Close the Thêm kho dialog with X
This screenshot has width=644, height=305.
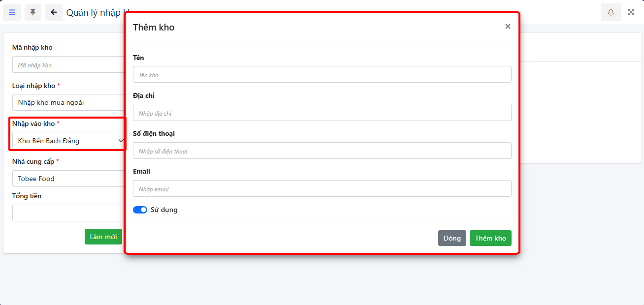pos(508,27)
